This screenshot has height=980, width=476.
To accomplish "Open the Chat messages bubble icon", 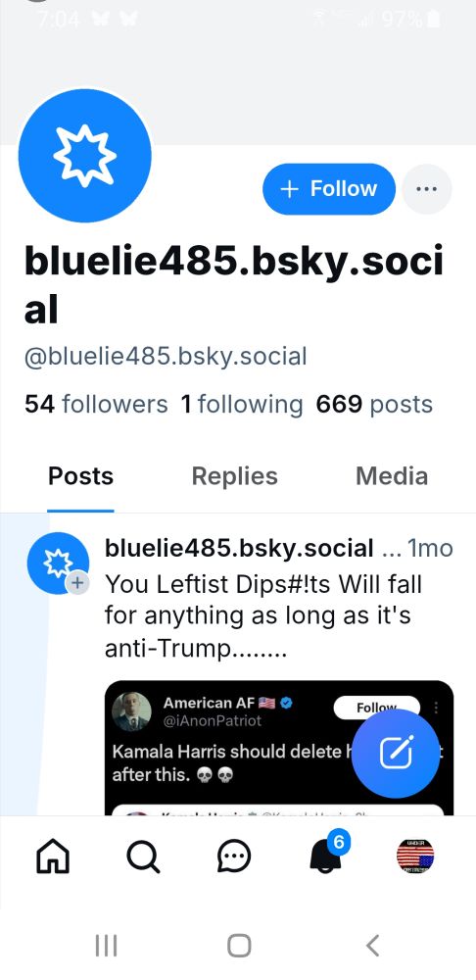I will click(234, 856).
